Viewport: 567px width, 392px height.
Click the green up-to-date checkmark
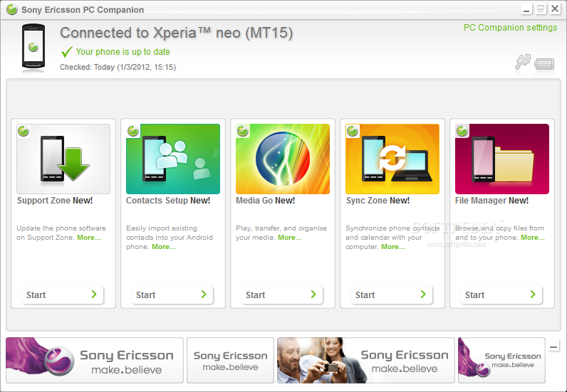(66, 52)
